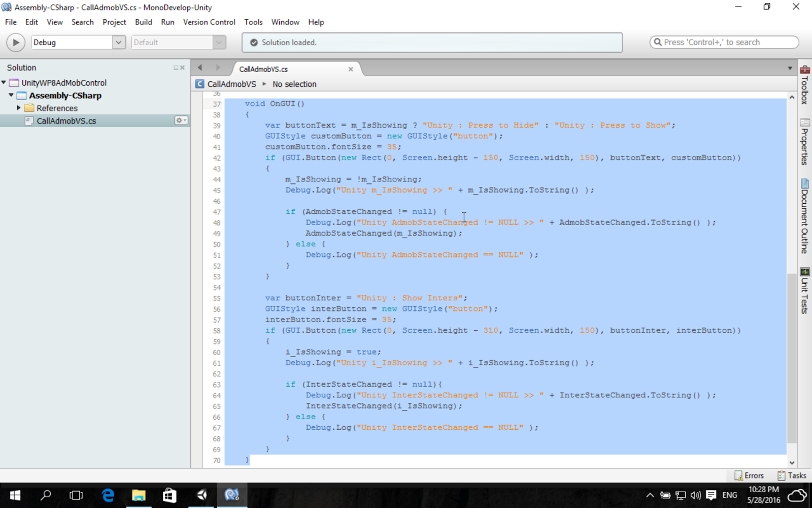The width and height of the screenshot is (812, 508).
Task: Open the Edit menu
Action: tap(31, 22)
